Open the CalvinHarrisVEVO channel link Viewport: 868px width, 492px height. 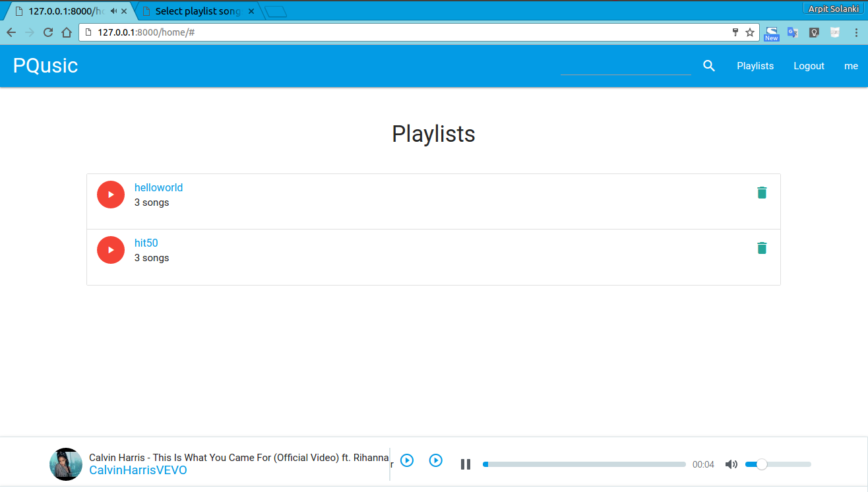pos(138,470)
